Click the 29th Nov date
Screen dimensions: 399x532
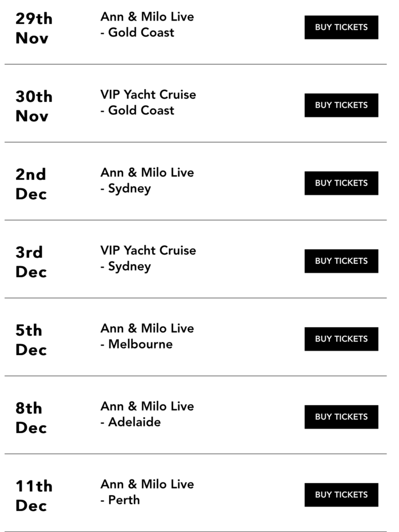point(34,28)
